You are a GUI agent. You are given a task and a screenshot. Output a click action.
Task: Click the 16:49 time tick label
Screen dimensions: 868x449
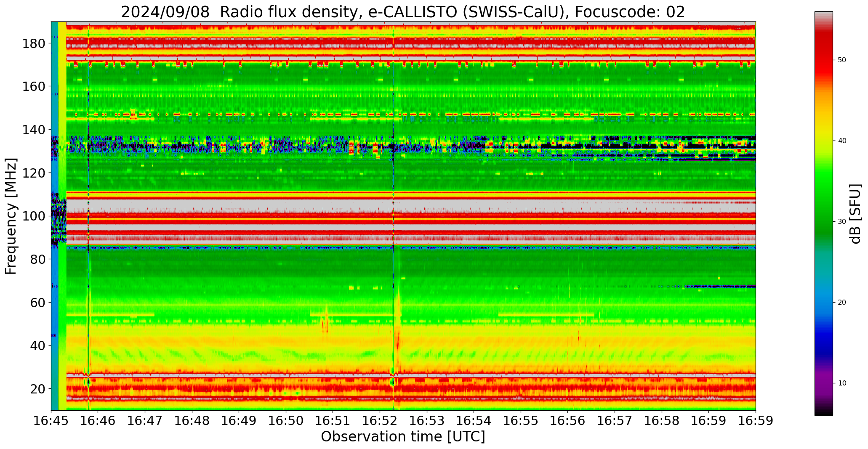(x=239, y=421)
